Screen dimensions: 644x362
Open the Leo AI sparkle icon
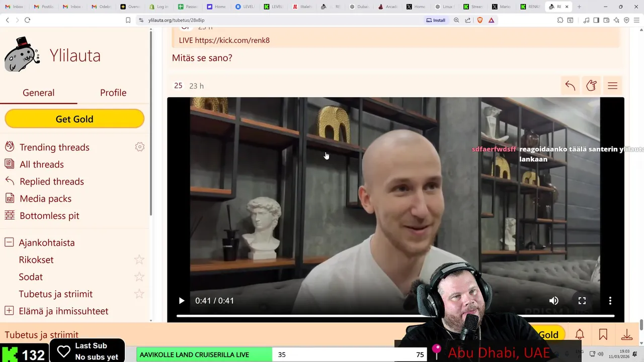pos(616,20)
